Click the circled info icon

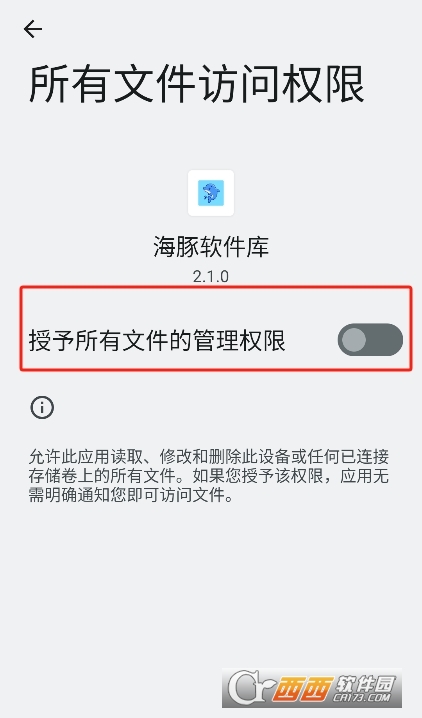click(x=42, y=407)
